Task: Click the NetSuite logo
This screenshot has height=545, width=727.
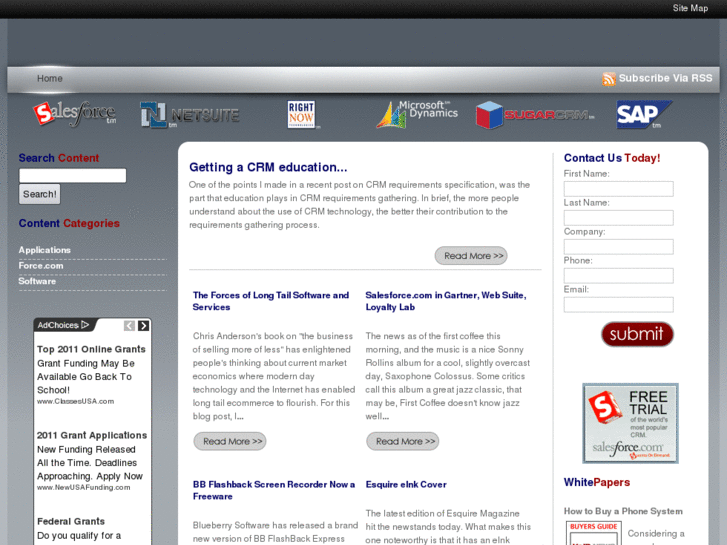Action: (190, 115)
